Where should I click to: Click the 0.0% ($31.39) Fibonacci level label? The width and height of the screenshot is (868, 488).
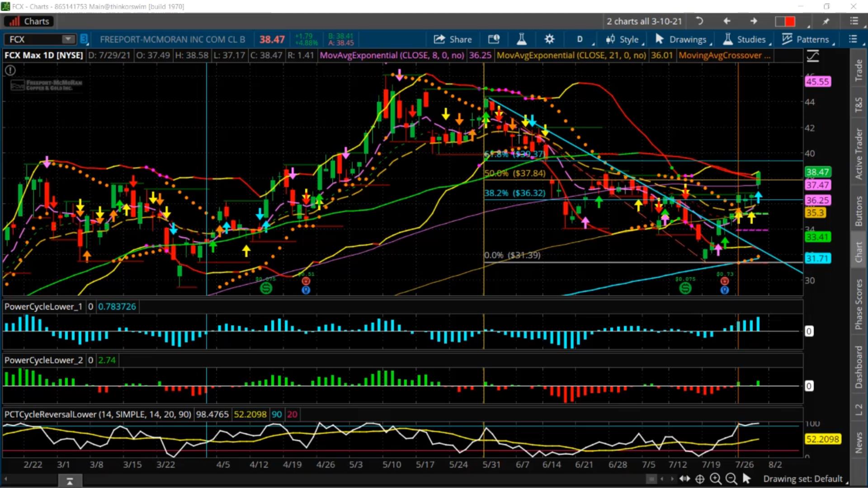pyautogui.click(x=512, y=255)
